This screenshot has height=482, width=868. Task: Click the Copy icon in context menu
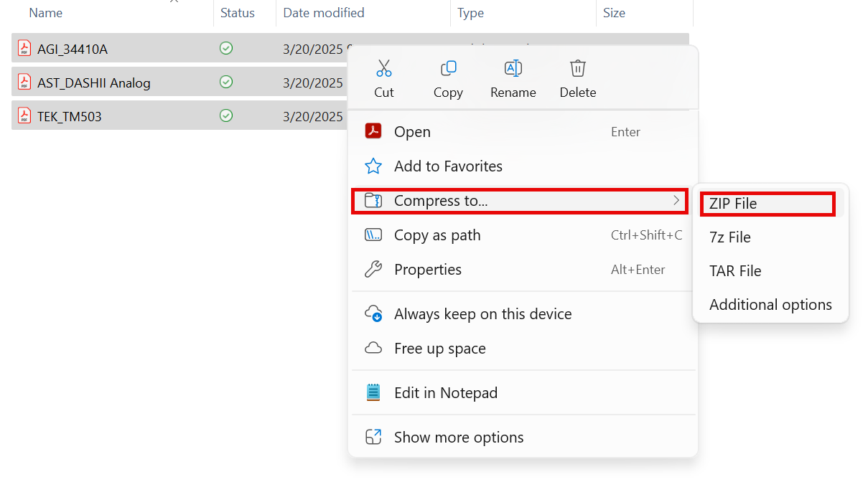(x=448, y=69)
